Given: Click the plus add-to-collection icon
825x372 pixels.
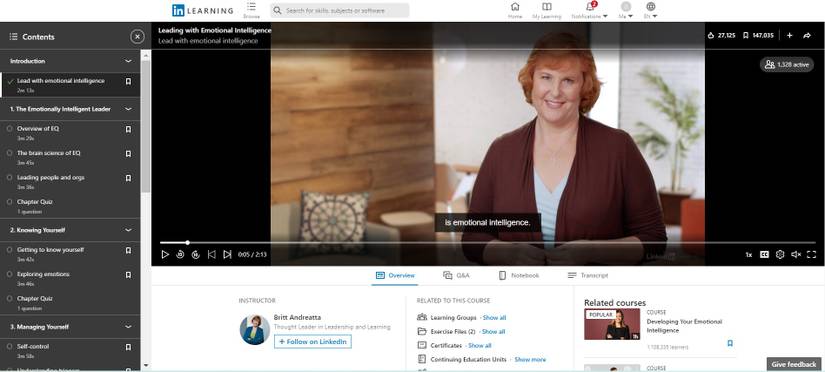Looking at the screenshot, I should coord(789,35).
